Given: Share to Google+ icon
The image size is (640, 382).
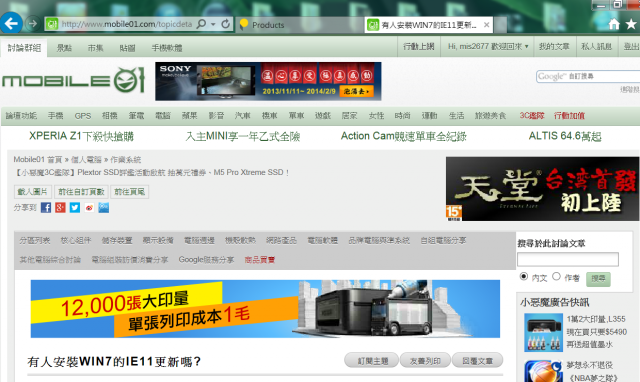Looking at the screenshot, I should point(60,208).
